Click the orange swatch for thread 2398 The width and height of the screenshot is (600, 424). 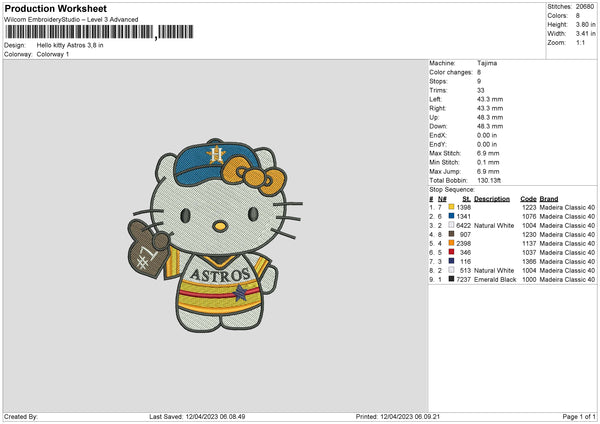(451, 243)
